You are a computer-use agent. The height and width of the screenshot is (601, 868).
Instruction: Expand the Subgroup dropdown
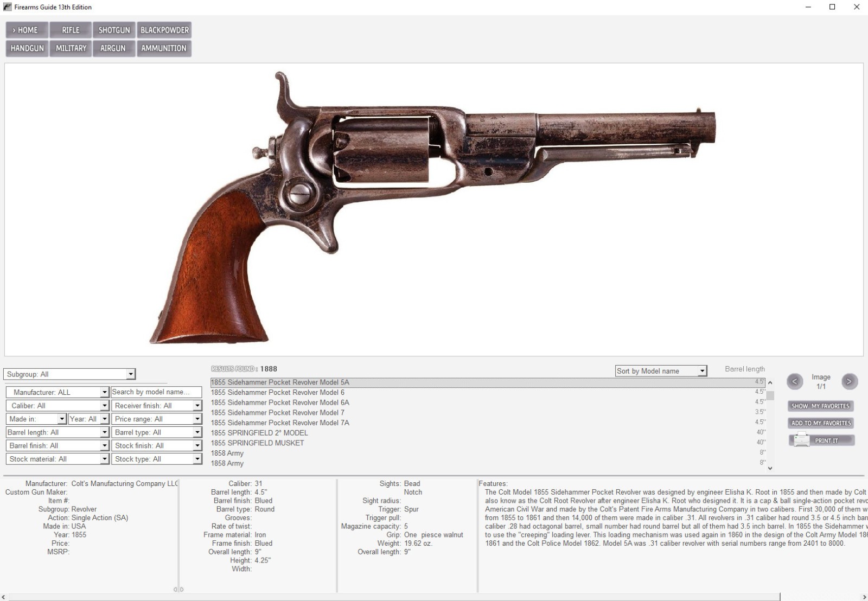(x=131, y=374)
